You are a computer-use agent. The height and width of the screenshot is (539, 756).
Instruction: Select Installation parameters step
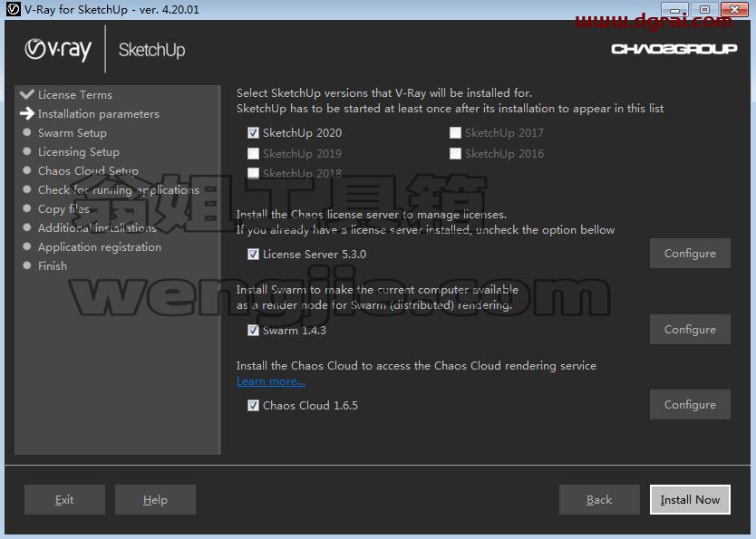[x=99, y=114]
